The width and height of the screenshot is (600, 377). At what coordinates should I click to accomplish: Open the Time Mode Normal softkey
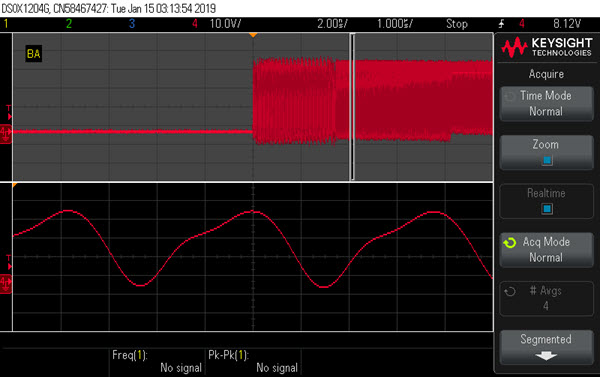[546, 103]
